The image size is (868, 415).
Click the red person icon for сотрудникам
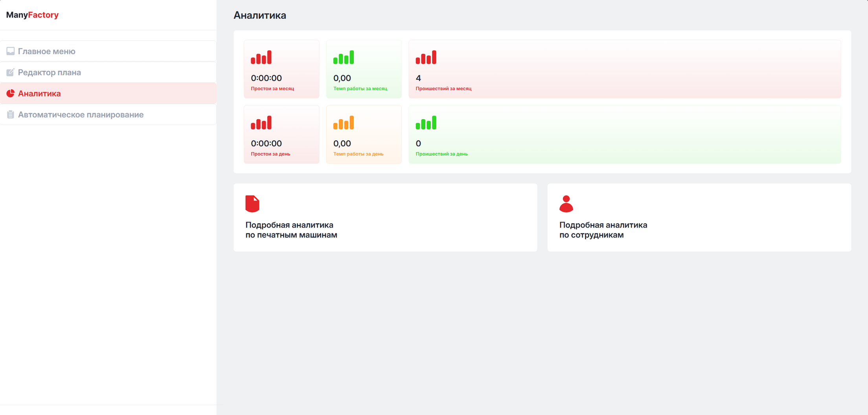(566, 204)
